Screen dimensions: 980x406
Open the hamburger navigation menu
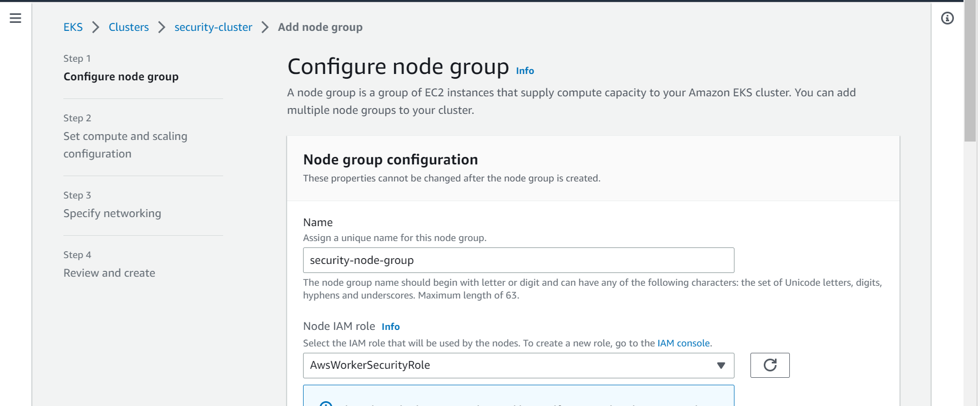point(15,18)
